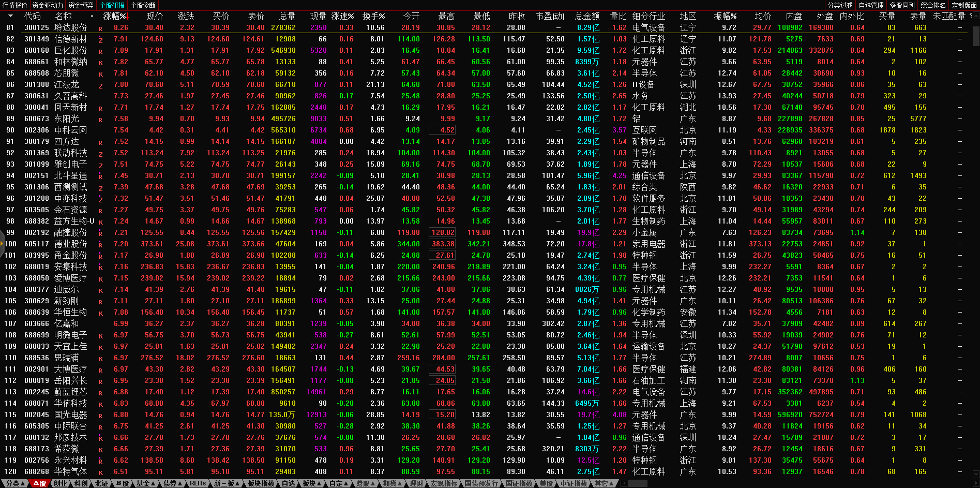The width and height of the screenshot is (980, 488).
Task: Expand the 分类 category menu at bottom
Action: click(x=16, y=483)
